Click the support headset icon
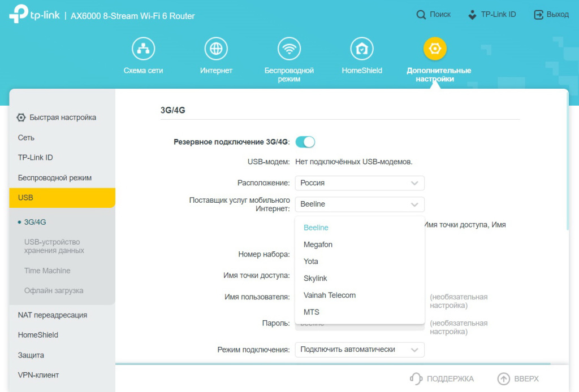 416,378
